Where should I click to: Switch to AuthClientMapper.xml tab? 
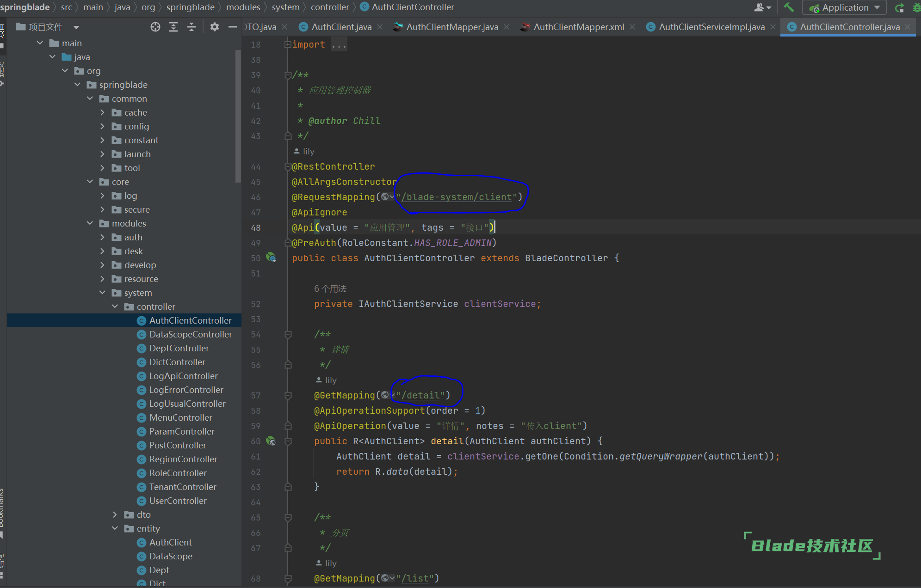(578, 27)
